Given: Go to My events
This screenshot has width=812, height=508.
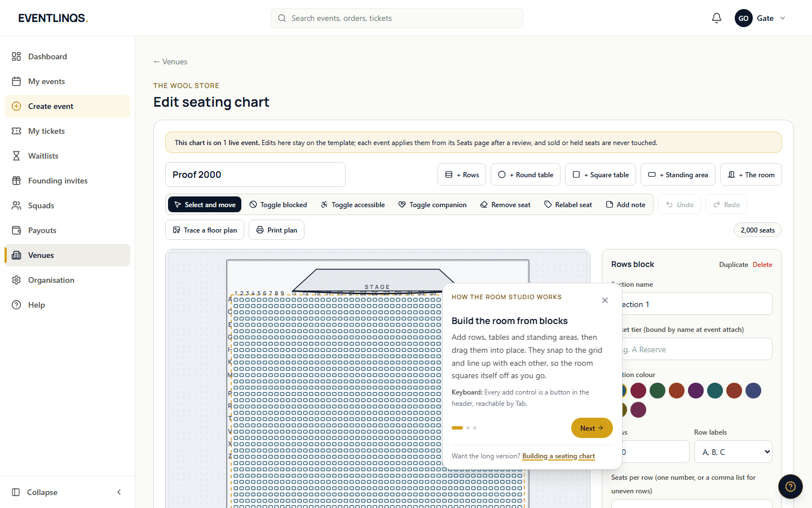Looking at the screenshot, I should tap(67, 81).
